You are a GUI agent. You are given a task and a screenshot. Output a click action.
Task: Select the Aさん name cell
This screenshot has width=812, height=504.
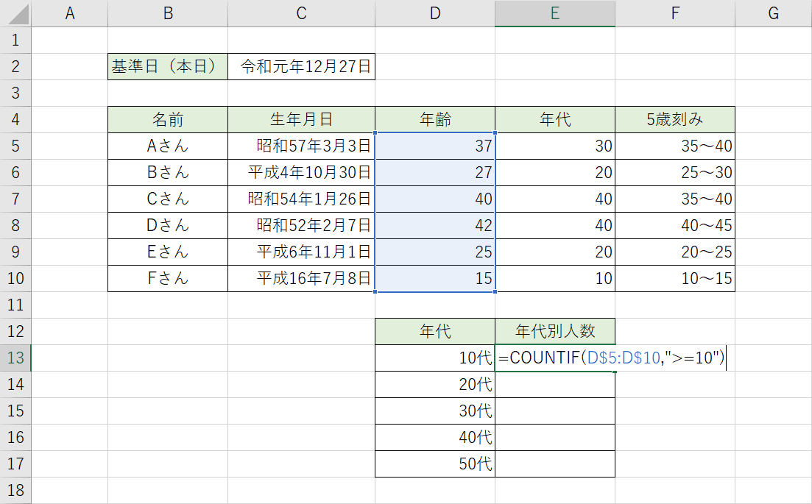tap(168, 146)
